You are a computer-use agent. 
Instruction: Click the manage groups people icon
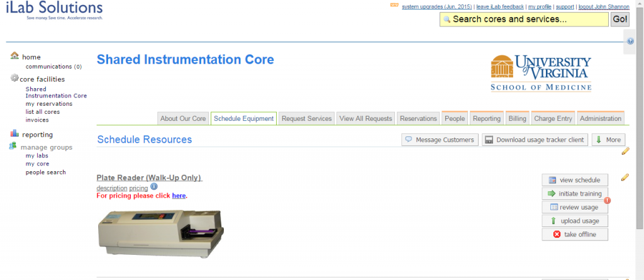[x=13, y=146]
